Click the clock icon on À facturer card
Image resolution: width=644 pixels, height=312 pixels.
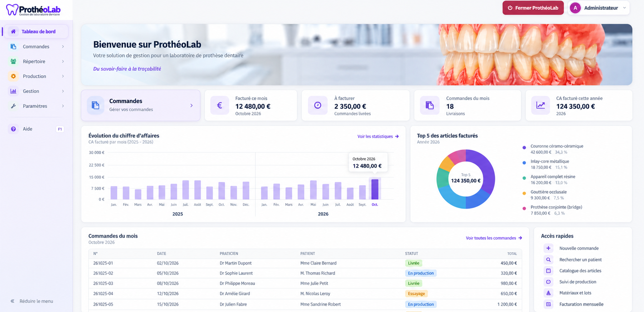[318, 105]
